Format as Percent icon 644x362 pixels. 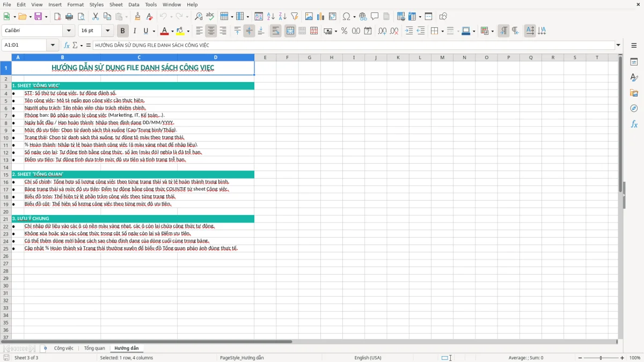click(x=344, y=31)
